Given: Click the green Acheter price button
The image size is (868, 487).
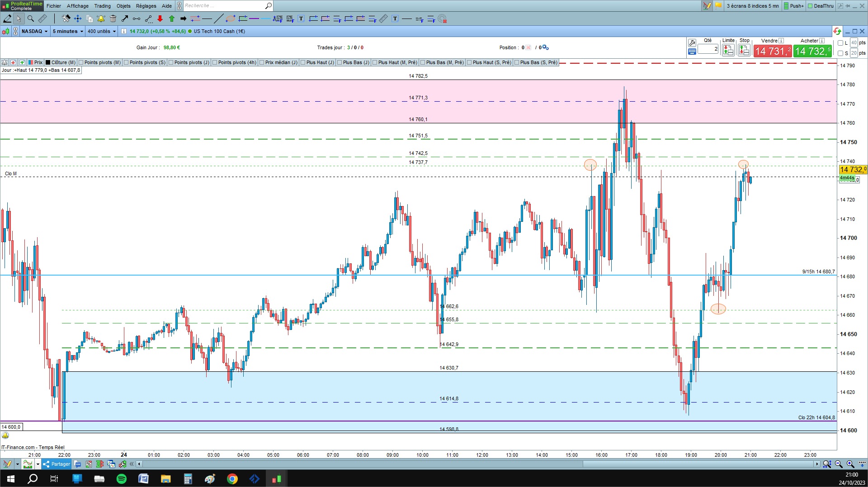Looking at the screenshot, I should [x=812, y=51].
